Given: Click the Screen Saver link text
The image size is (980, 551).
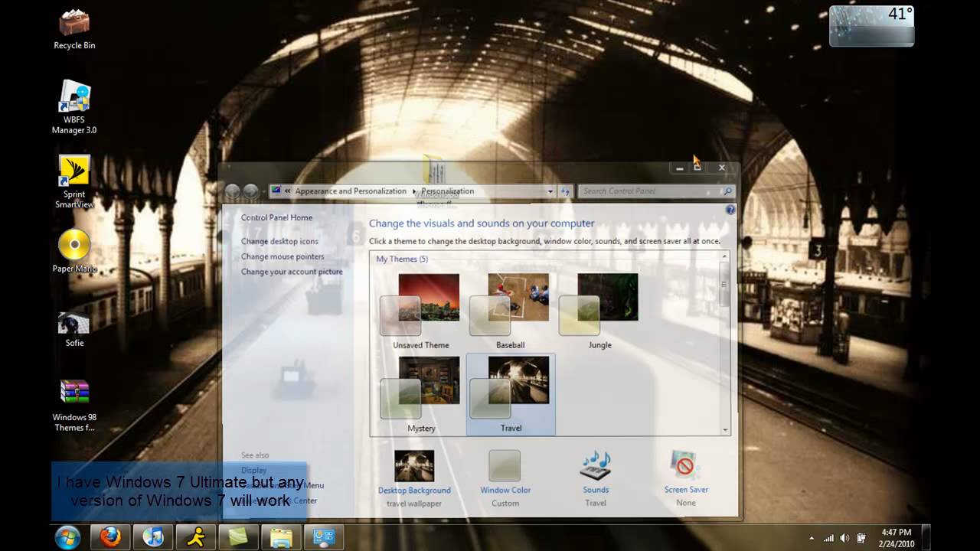Looking at the screenshot, I should coord(686,491).
